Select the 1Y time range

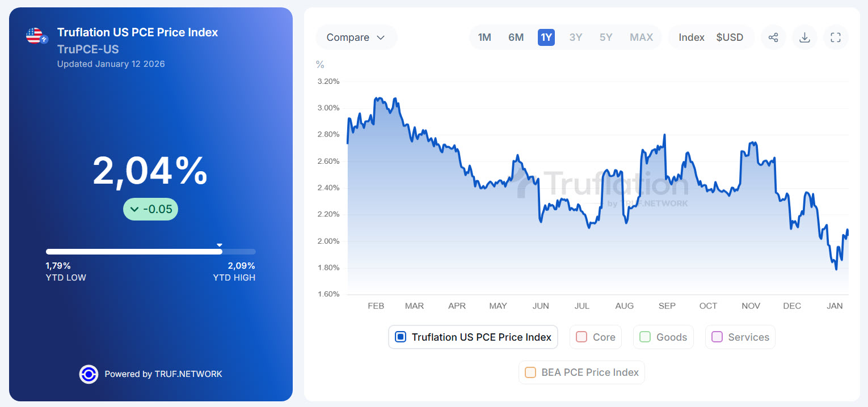[546, 37]
